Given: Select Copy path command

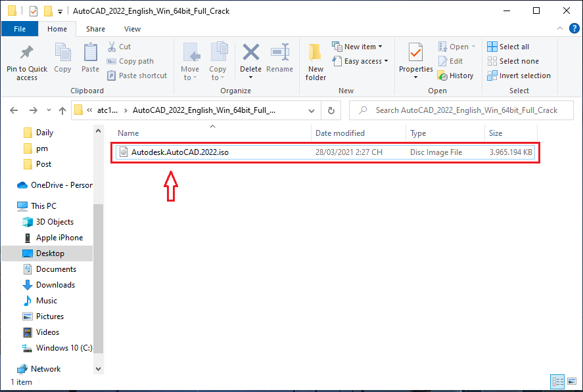Looking at the screenshot, I should click(x=131, y=61).
